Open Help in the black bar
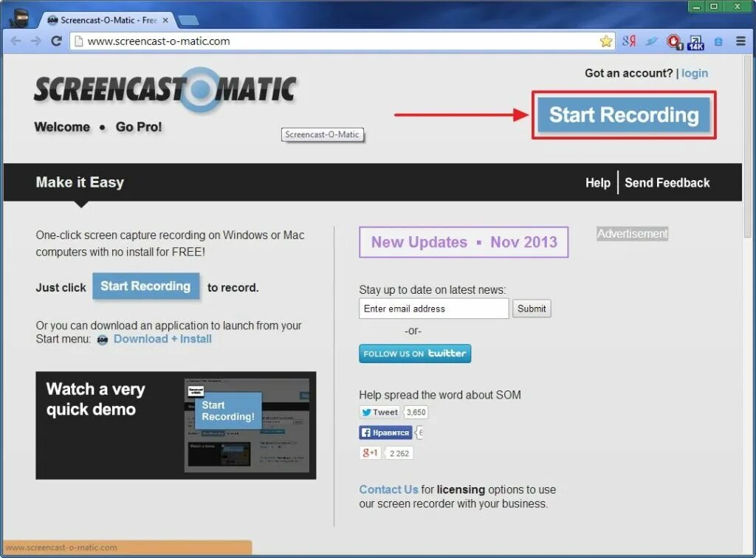The height and width of the screenshot is (558, 756). 598,182
